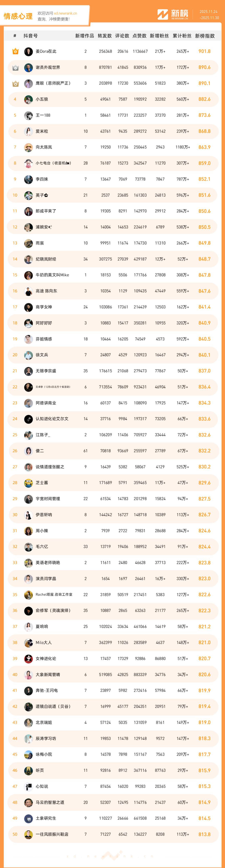Screen dimensions: 225x868
Task: Click the 新榜指数 column header
Action: 205,36
